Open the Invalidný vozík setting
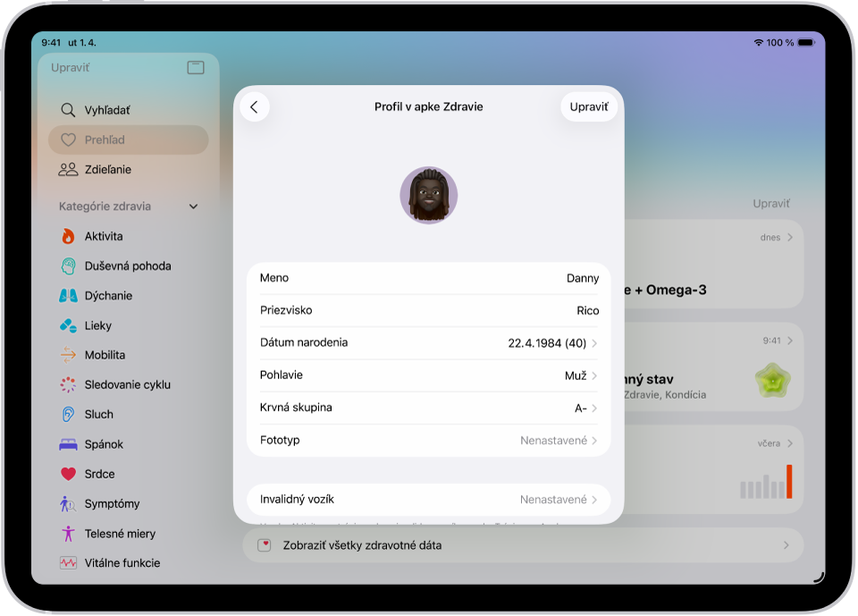Screen dimensions: 858x616 428,500
